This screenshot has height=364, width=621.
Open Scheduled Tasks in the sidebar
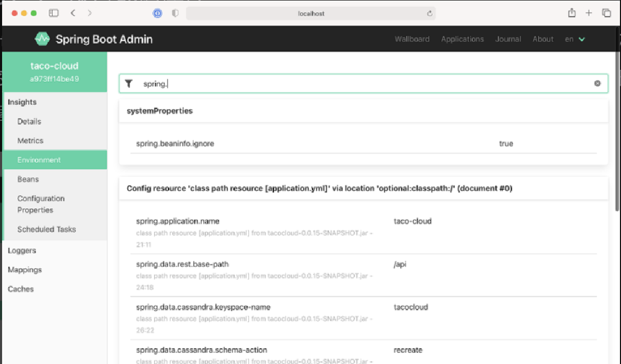pyautogui.click(x=47, y=230)
